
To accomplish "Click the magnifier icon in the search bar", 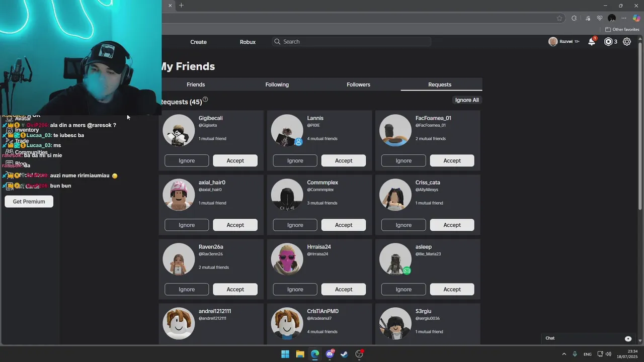I will click(277, 42).
